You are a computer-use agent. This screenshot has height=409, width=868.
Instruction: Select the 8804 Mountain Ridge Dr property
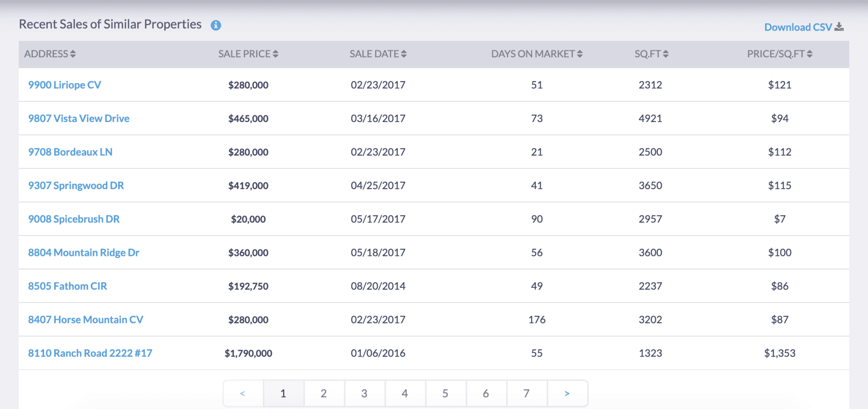tap(83, 252)
